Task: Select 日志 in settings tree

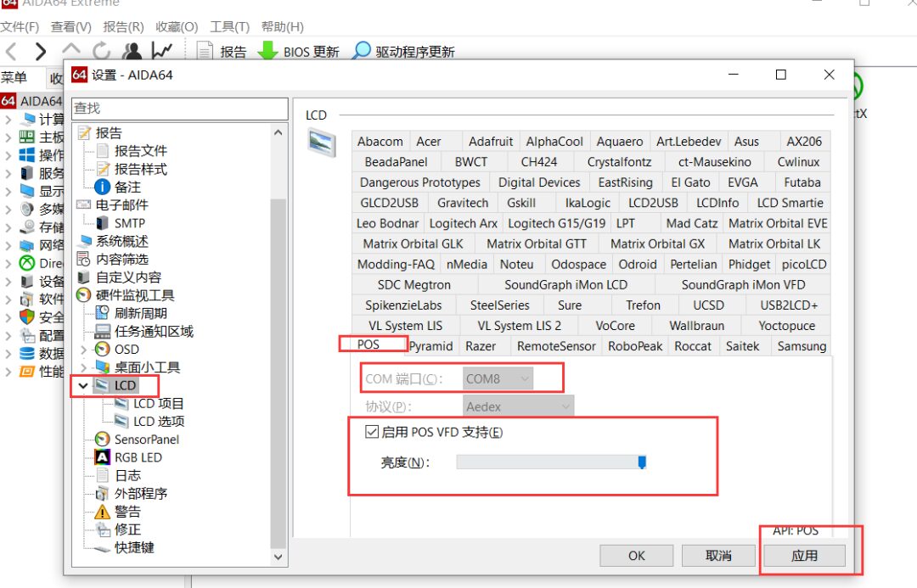Action: click(x=127, y=475)
